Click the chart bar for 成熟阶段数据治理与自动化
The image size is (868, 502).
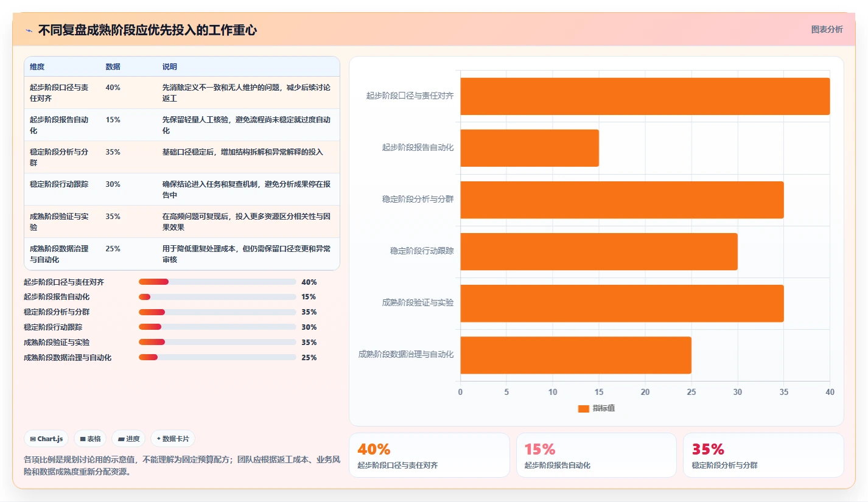575,355
